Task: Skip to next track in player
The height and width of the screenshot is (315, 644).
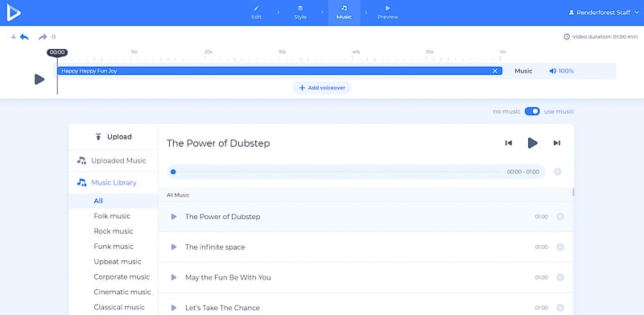Action: pos(556,143)
